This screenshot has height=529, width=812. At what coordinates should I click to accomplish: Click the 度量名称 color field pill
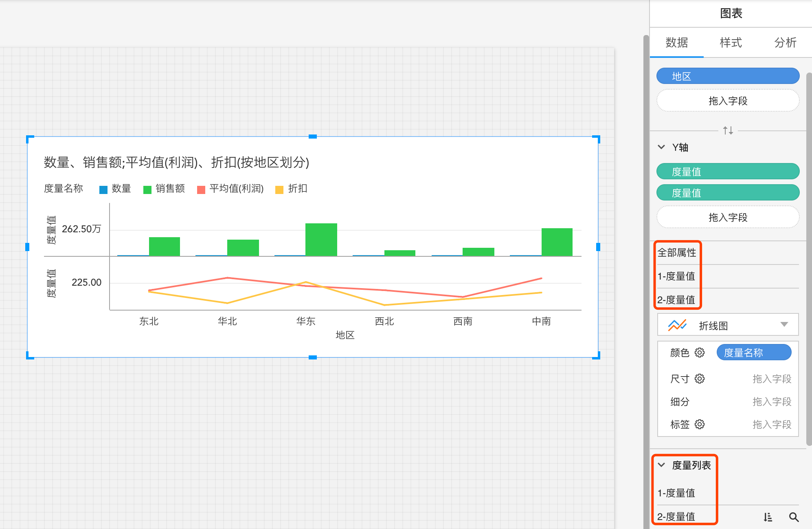[754, 353]
